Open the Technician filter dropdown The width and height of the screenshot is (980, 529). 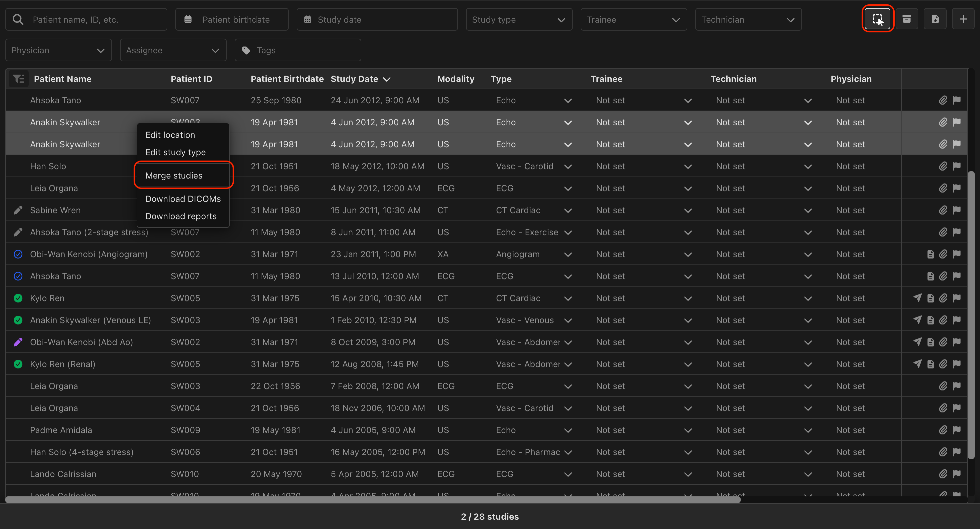point(748,19)
